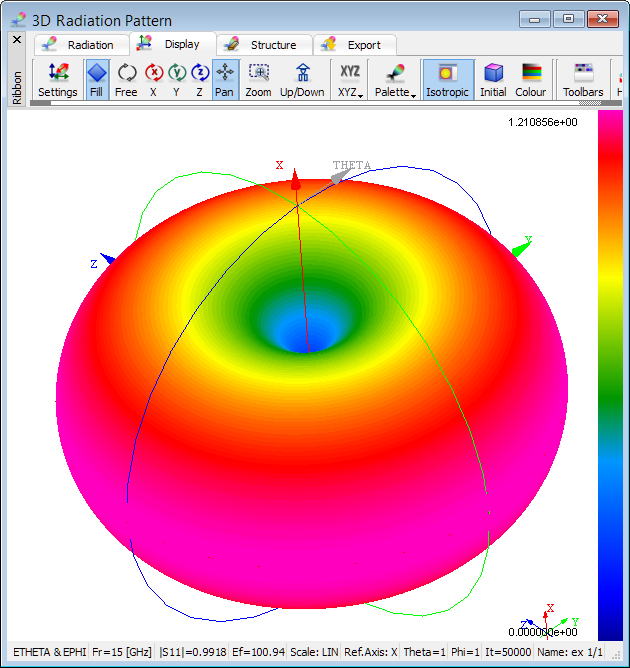Collapse the Ribbon with the X button
This screenshot has width=630, height=668.
[x=16, y=39]
